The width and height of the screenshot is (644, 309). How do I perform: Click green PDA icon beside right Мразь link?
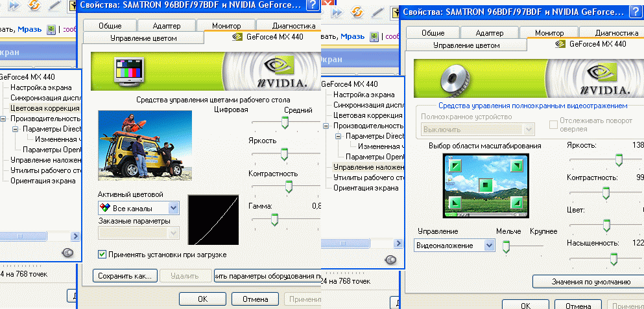(374, 36)
